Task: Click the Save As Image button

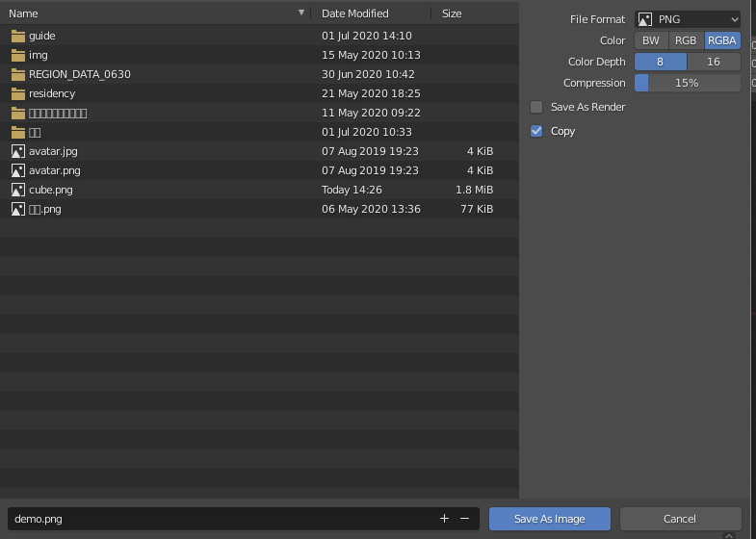Action: click(x=550, y=519)
